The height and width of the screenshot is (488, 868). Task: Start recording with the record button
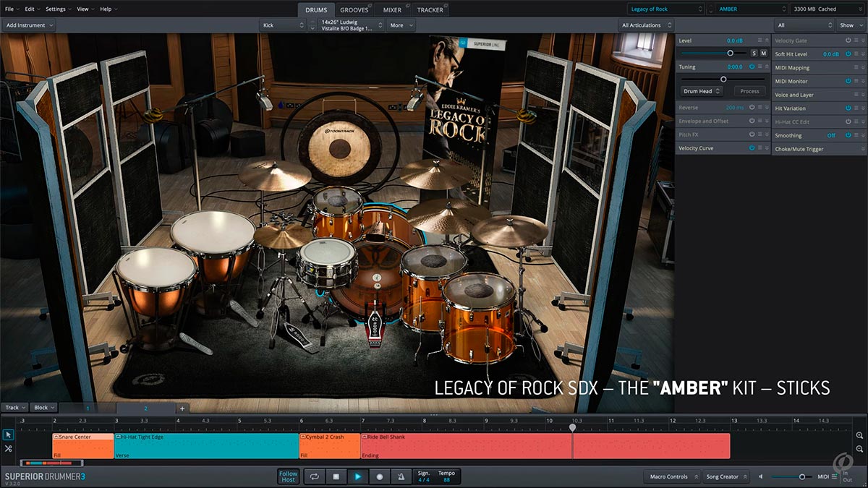coord(380,476)
